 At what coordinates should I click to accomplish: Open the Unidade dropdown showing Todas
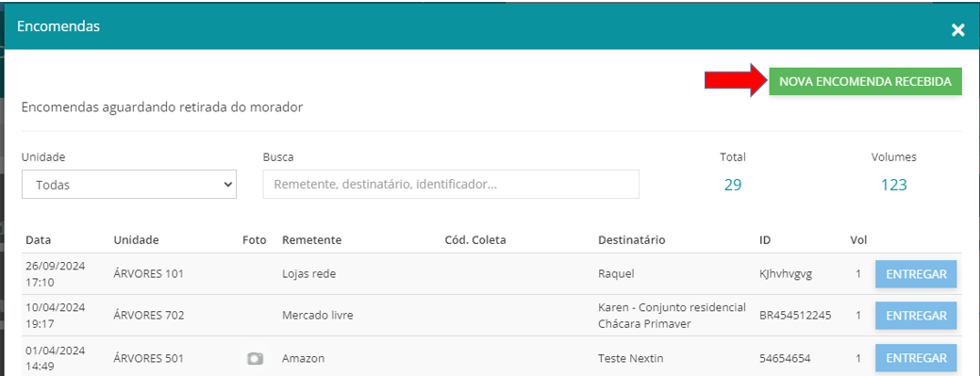coord(129,185)
